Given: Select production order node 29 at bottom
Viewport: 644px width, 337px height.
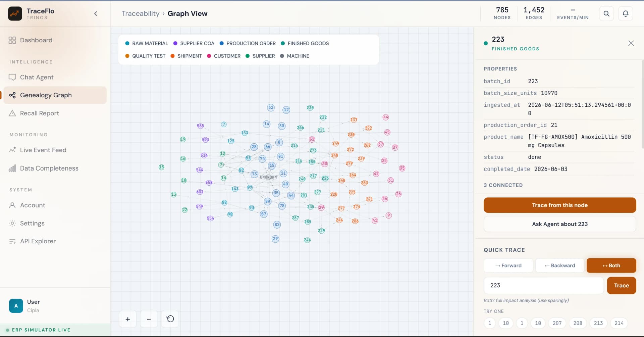Looking at the screenshot, I should pyautogui.click(x=275, y=239).
